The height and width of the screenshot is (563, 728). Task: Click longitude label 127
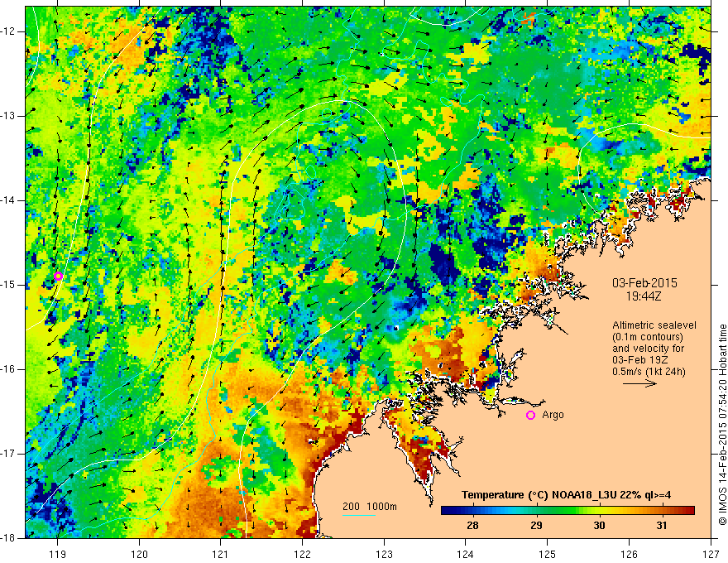point(711,554)
